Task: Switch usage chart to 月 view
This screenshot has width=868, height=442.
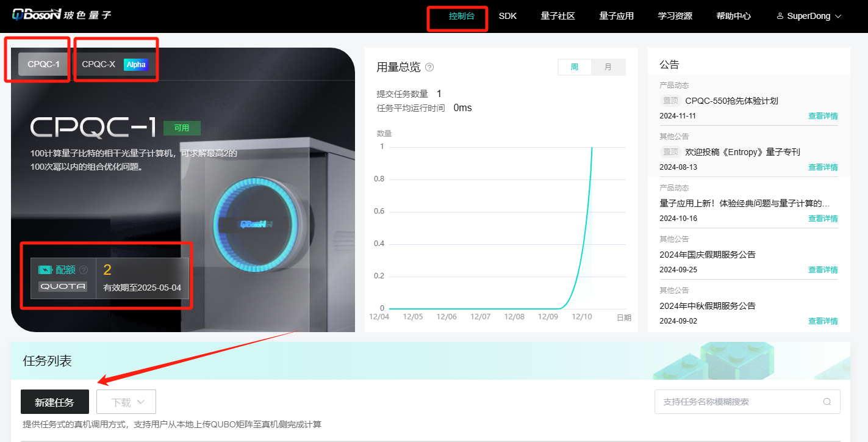Action: [608, 67]
